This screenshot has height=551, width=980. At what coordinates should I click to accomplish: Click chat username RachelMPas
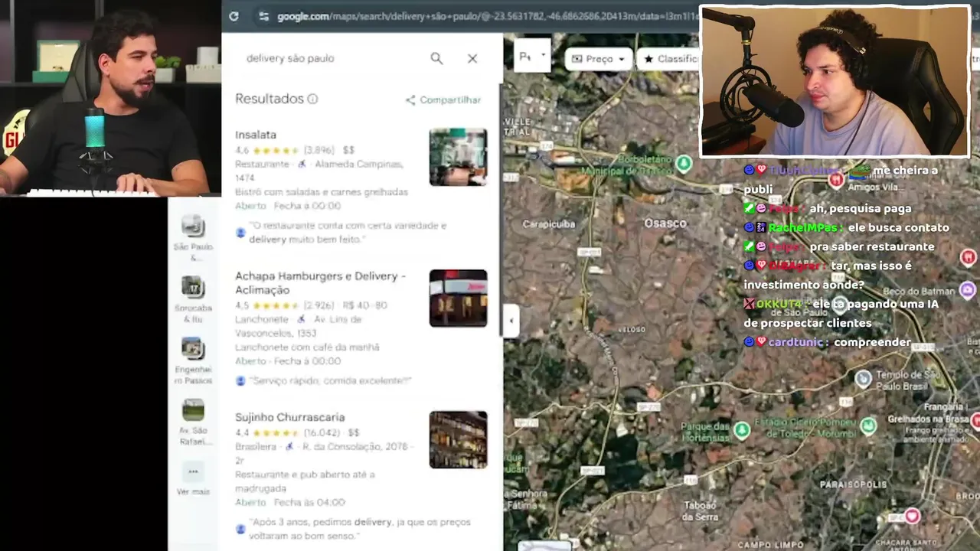point(805,227)
